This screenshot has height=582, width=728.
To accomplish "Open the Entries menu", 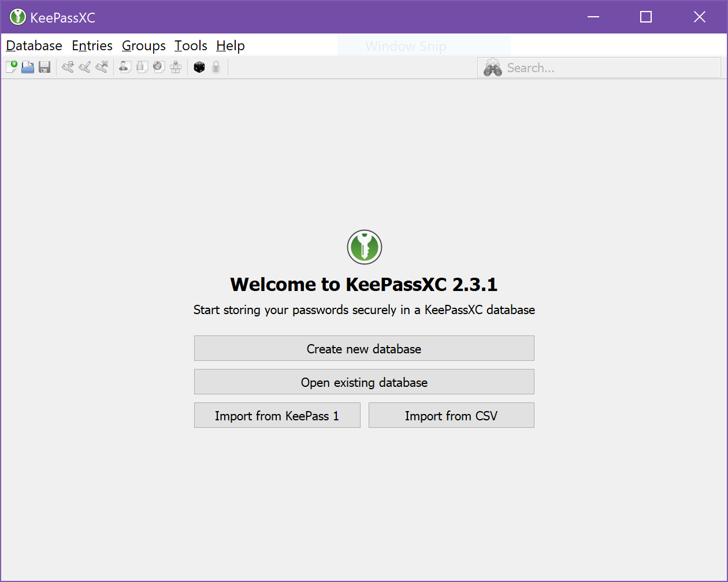I will [x=92, y=46].
